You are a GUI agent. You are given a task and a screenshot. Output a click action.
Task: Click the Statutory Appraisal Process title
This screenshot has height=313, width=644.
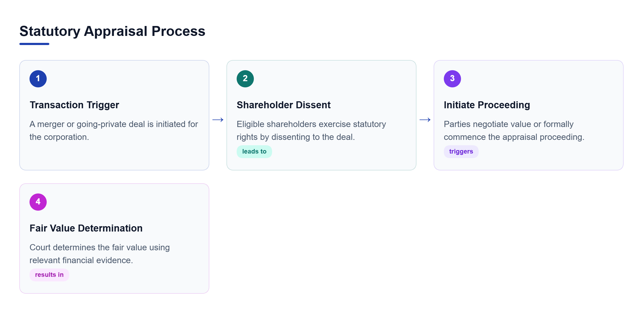coord(112,31)
